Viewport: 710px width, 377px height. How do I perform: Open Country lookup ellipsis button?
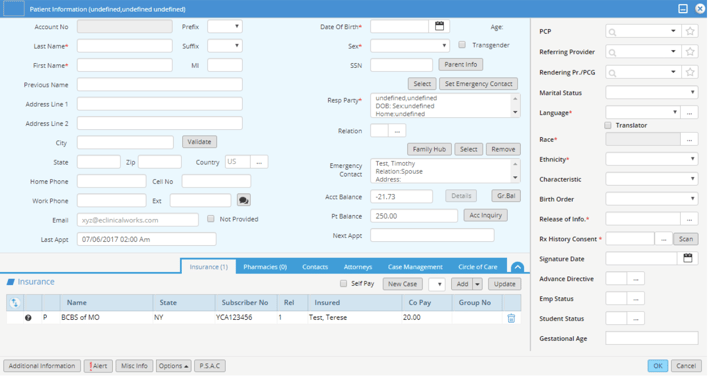(x=259, y=162)
